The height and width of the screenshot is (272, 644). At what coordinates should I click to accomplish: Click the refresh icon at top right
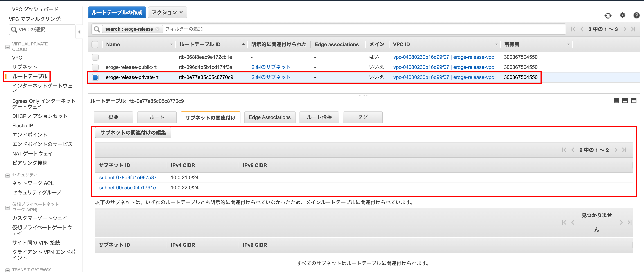(608, 16)
